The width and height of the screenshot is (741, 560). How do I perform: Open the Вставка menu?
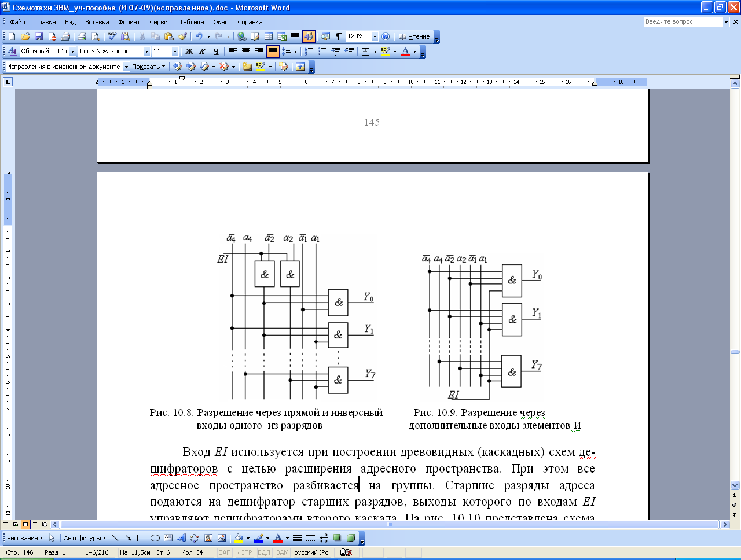pos(97,22)
